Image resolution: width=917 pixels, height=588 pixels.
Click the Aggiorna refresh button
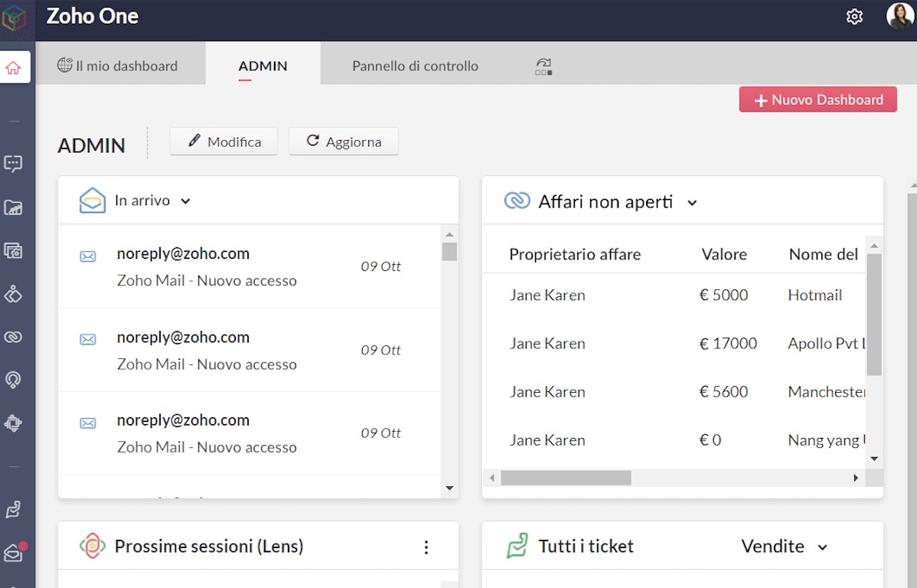tap(343, 142)
